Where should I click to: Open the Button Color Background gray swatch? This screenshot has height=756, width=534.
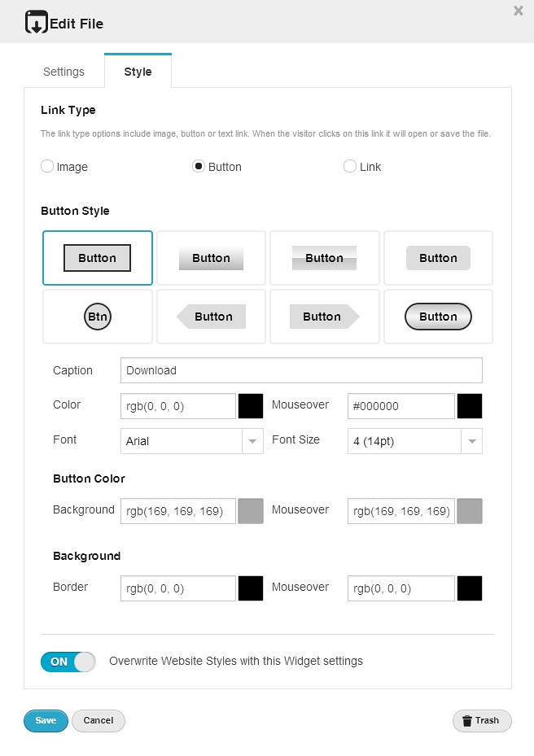tap(251, 511)
